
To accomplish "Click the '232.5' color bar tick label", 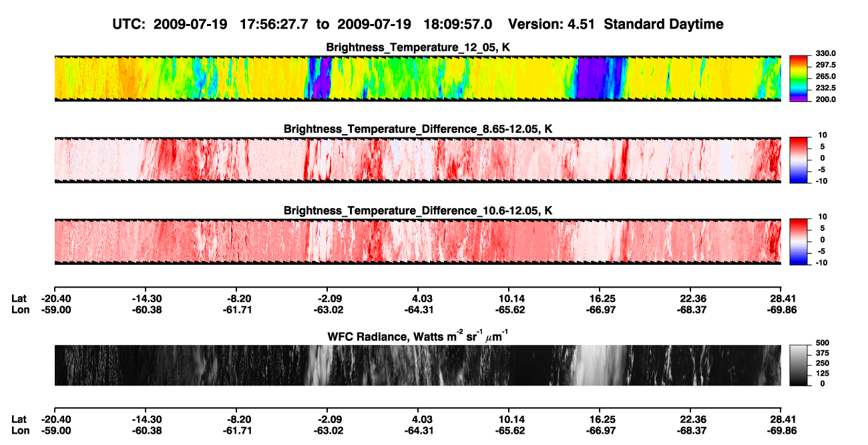I will click(827, 88).
